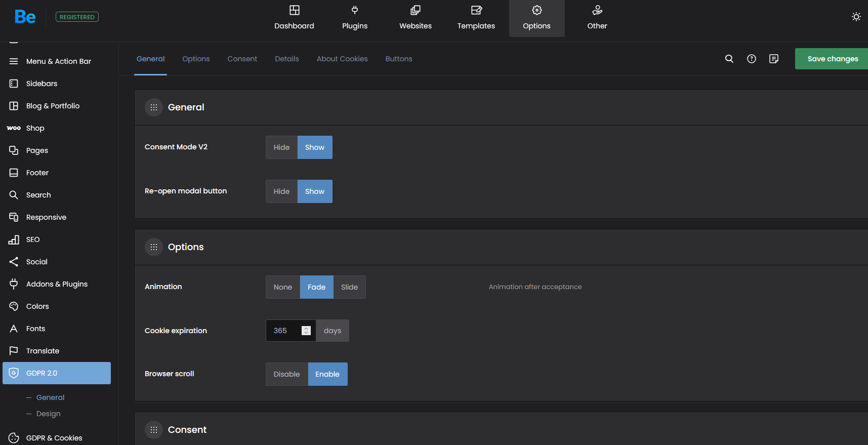
Task: Click the Cookie expiration number stepper
Action: click(306, 331)
